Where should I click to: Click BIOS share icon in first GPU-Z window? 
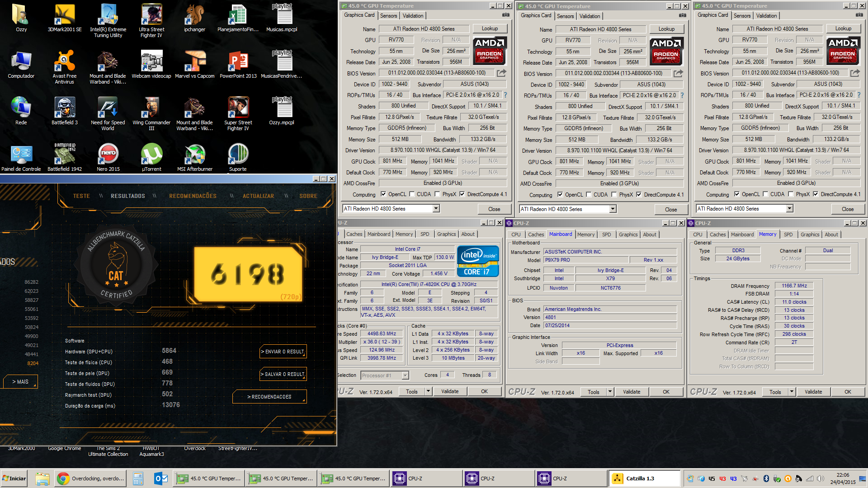pos(501,73)
